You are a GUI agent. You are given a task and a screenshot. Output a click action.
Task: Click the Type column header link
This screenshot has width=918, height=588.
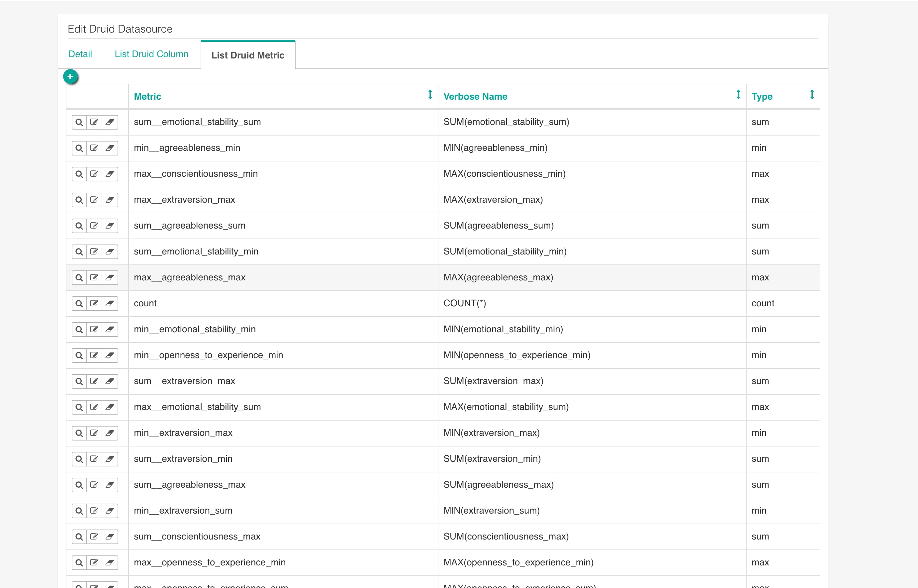pos(762,97)
